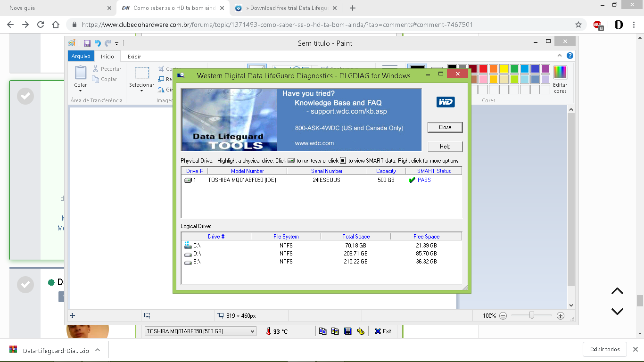Click the Free Space column header
This screenshot has height=362, width=644.
point(426,237)
